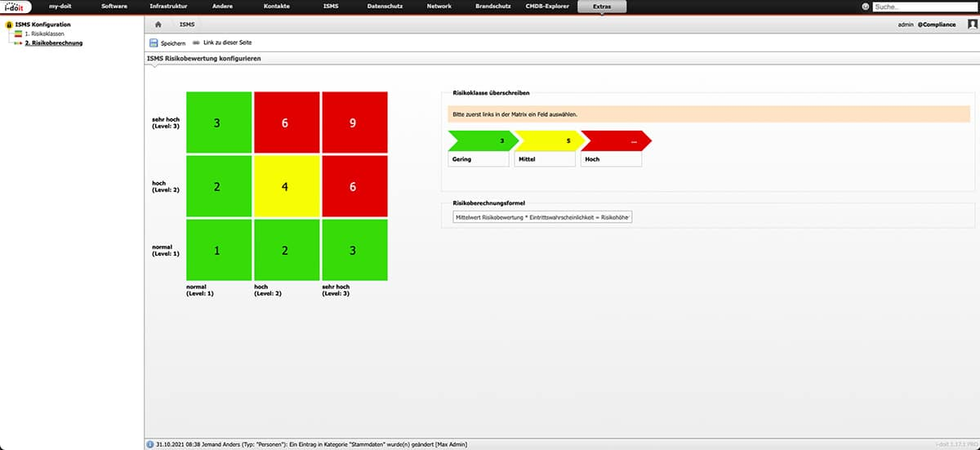Choose the yellow Mittel risk class arrow
This screenshot has width=980, height=450.
click(x=550, y=140)
